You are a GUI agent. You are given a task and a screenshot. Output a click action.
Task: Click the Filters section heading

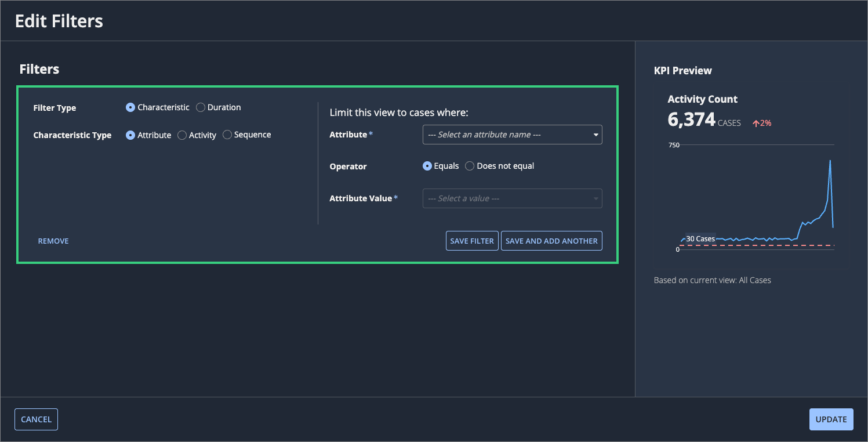click(39, 69)
